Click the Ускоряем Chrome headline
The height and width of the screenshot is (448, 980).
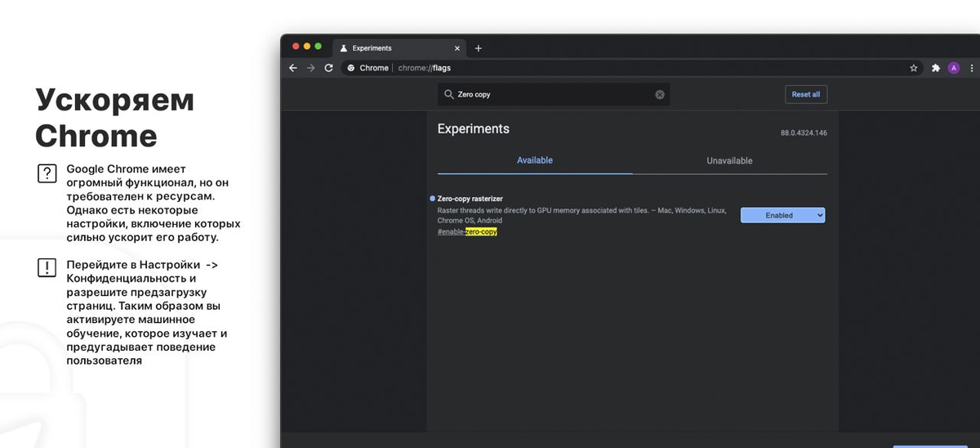[x=115, y=118]
